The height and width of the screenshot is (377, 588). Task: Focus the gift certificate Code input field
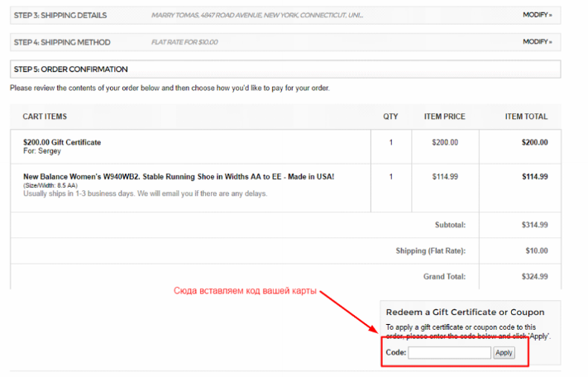click(x=449, y=353)
